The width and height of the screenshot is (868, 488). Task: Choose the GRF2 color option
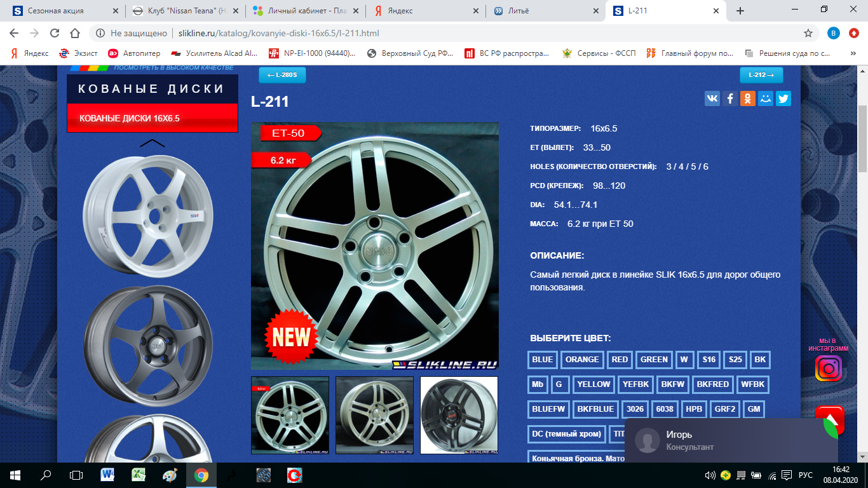point(724,409)
